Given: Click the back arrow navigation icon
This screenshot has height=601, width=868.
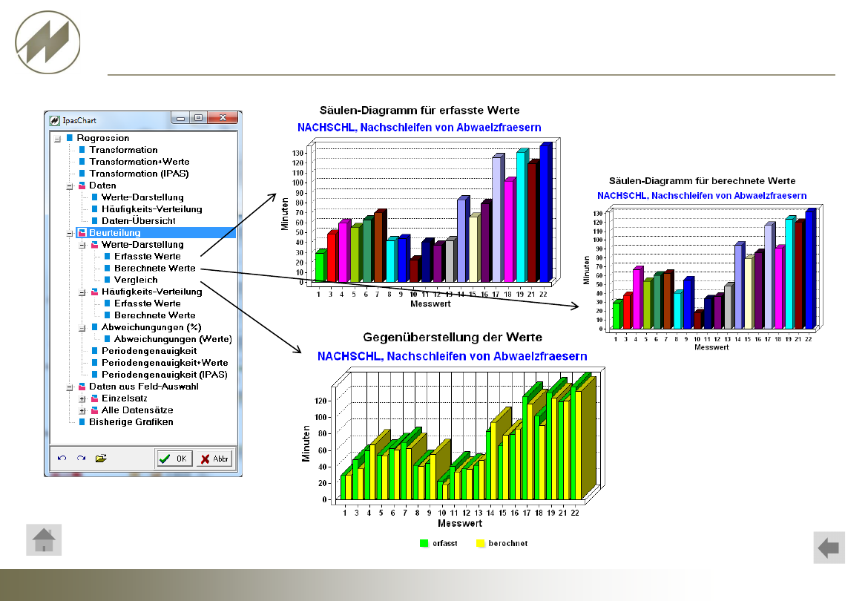Looking at the screenshot, I should point(829,548).
